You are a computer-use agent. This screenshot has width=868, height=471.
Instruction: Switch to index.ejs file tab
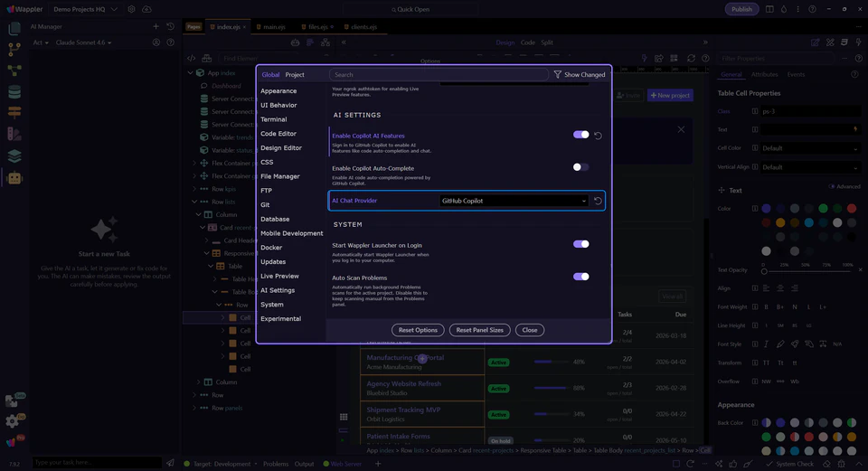pos(228,26)
